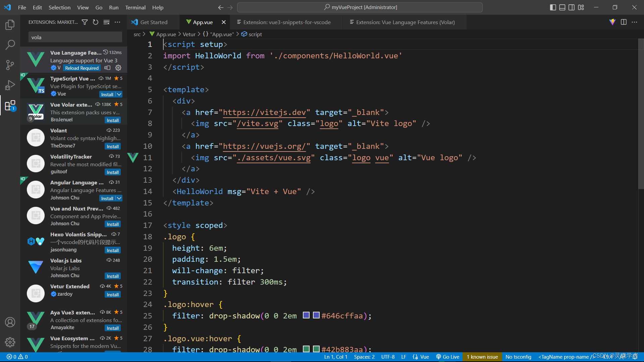This screenshot has width=644, height=362.
Task: Click the #646cffaa color swatch
Action: click(316, 315)
